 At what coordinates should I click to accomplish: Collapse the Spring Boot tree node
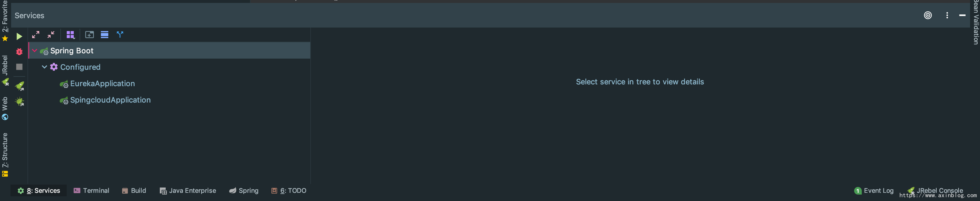[x=35, y=51]
